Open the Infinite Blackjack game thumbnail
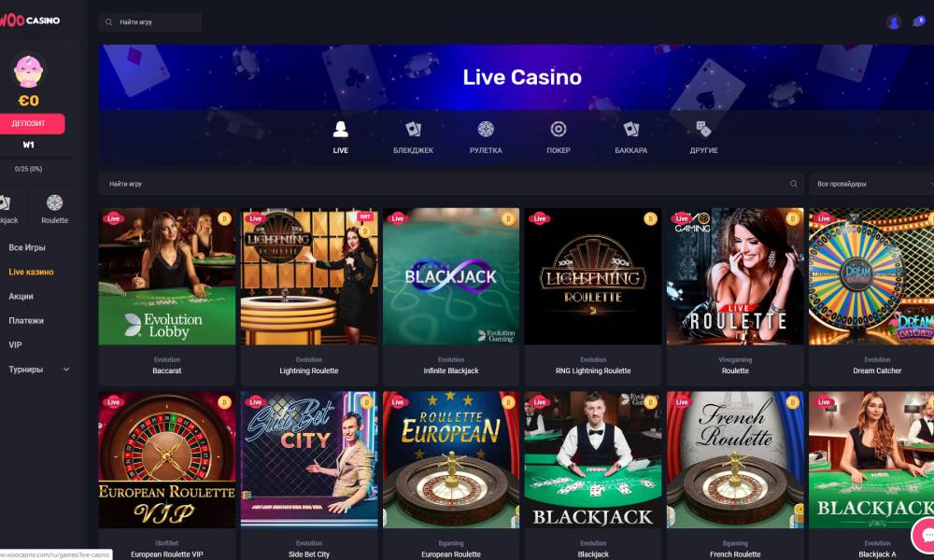934x560 pixels. (451, 276)
